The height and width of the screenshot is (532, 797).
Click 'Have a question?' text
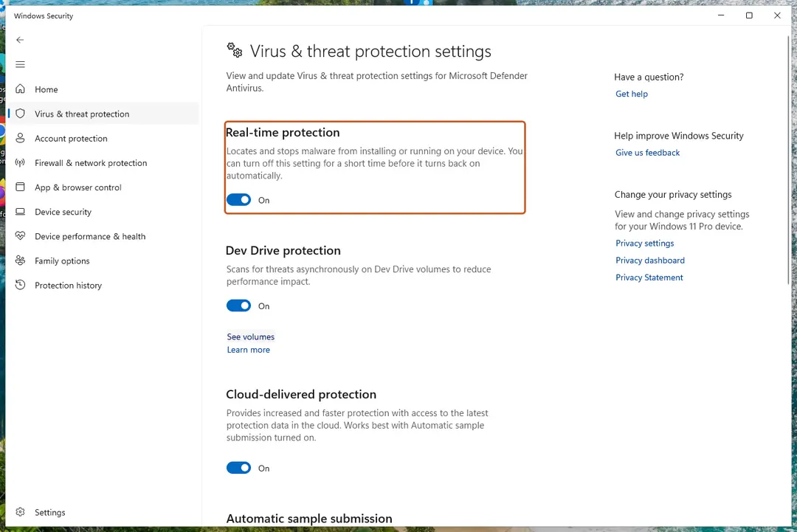(649, 77)
